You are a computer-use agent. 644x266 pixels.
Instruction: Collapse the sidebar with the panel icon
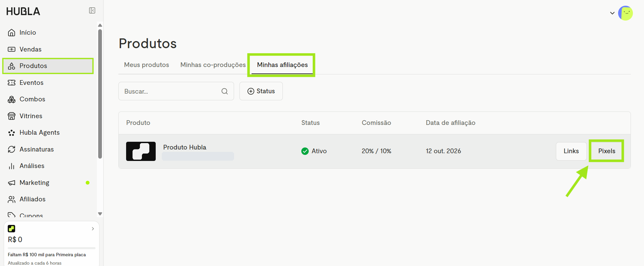[x=92, y=10]
